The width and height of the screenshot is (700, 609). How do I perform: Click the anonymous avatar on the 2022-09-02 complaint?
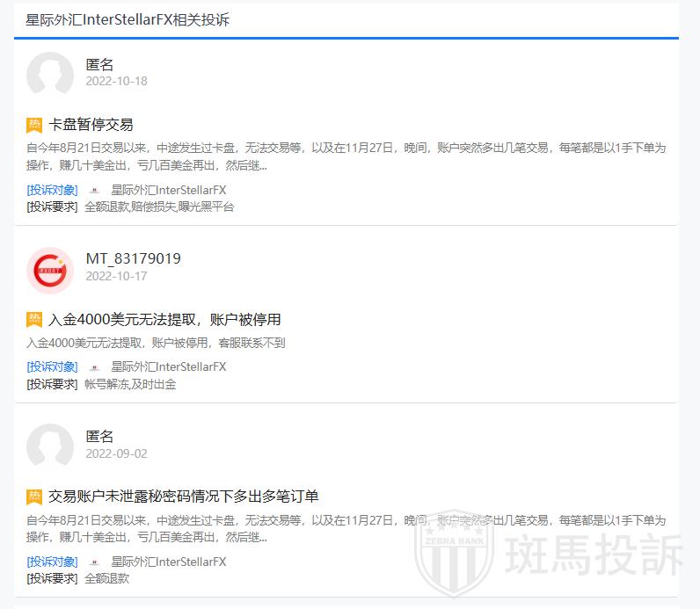pyautogui.click(x=50, y=446)
